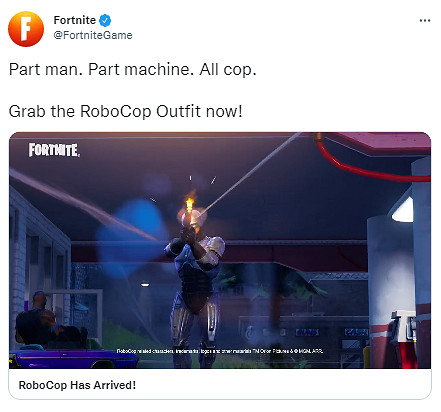
Task: Click the white lamp above the gas pump
Action: pyautogui.click(x=403, y=211)
